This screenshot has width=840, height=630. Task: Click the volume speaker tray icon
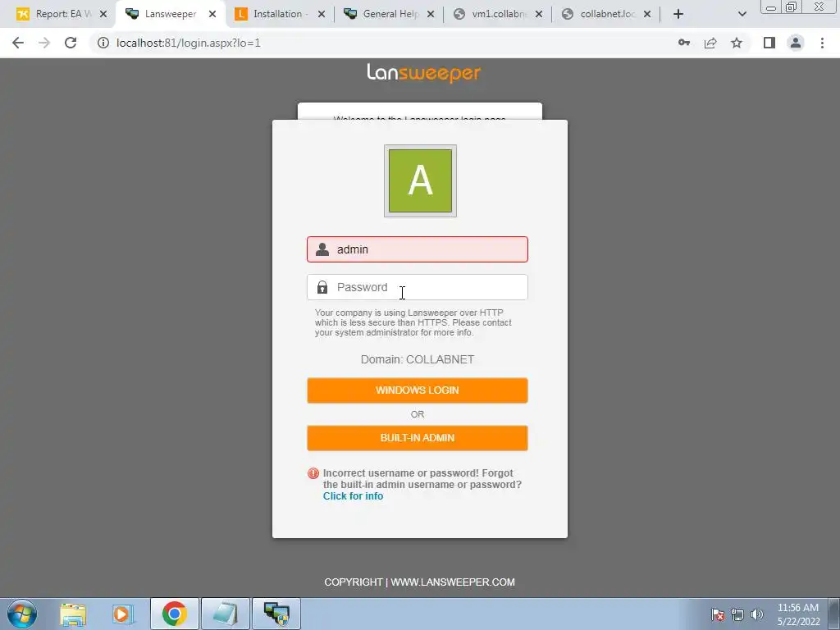[757, 614]
